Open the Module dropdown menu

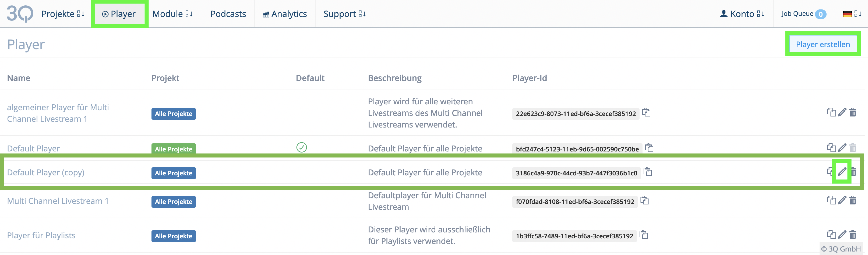tap(172, 14)
